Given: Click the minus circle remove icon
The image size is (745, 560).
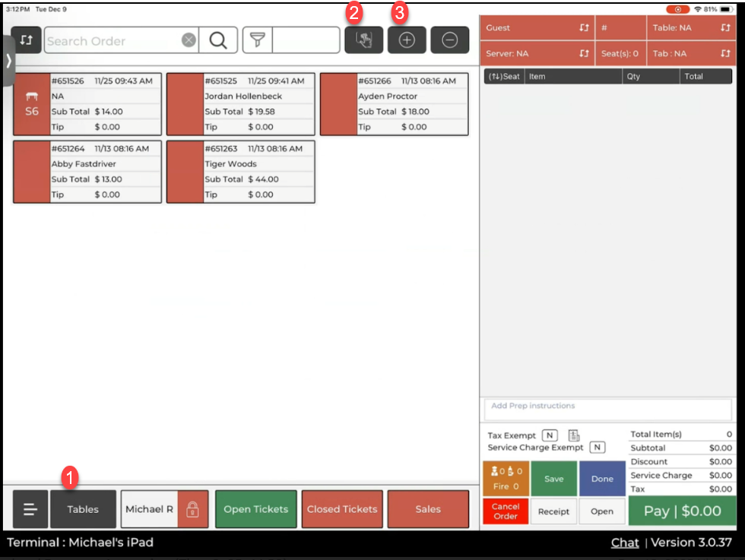Looking at the screenshot, I should (449, 40).
